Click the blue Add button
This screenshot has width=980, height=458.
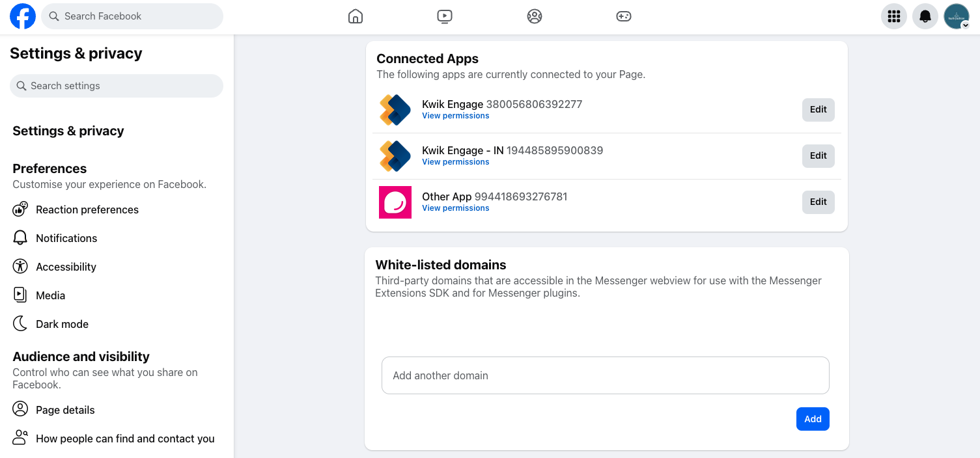click(x=813, y=419)
